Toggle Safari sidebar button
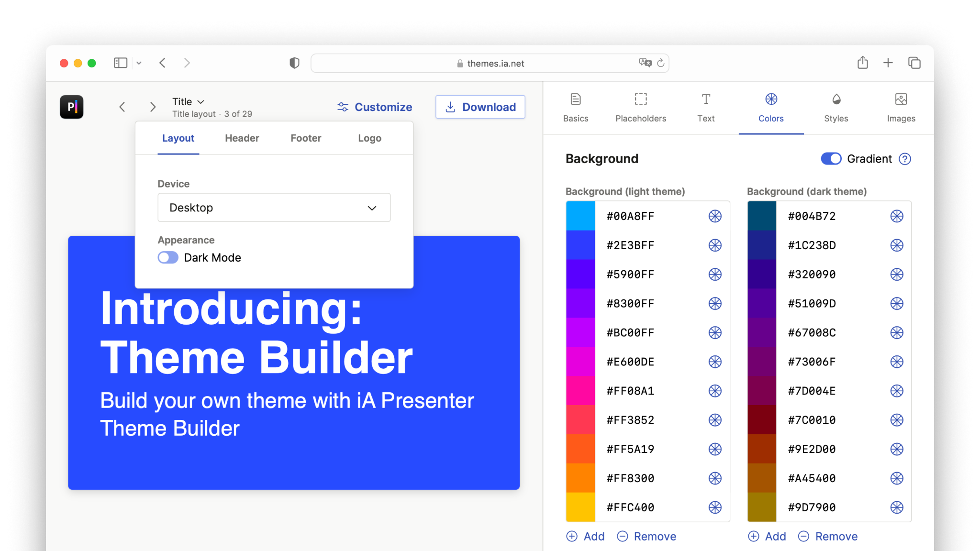 [121, 63]
